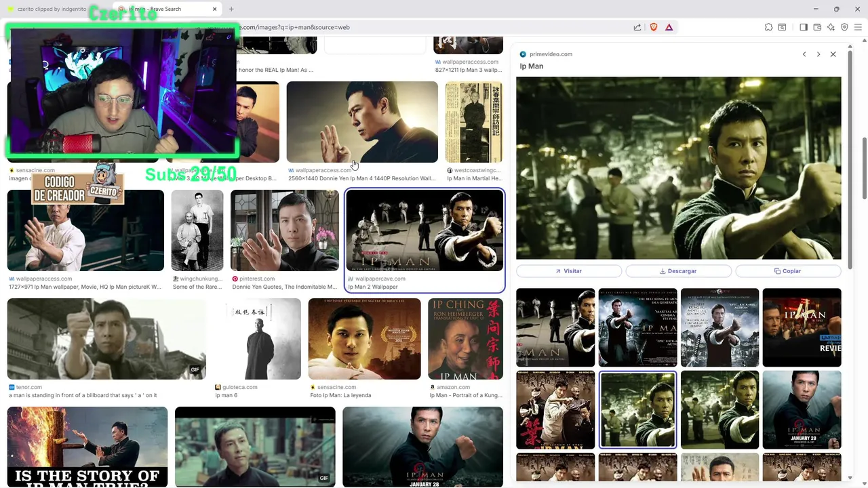Screen dimensions: 868x488
Task: Click the Visitar button
Action: (569, 271)
